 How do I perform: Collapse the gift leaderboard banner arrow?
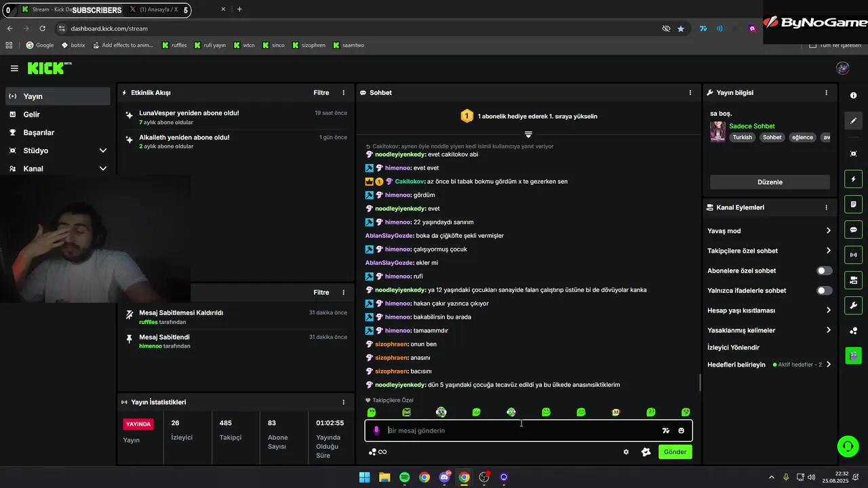click(x=528, y=134)
